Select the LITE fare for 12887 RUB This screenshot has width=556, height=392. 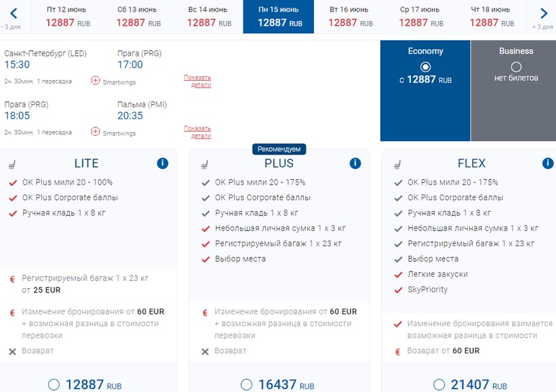click(x=54, y=385)
